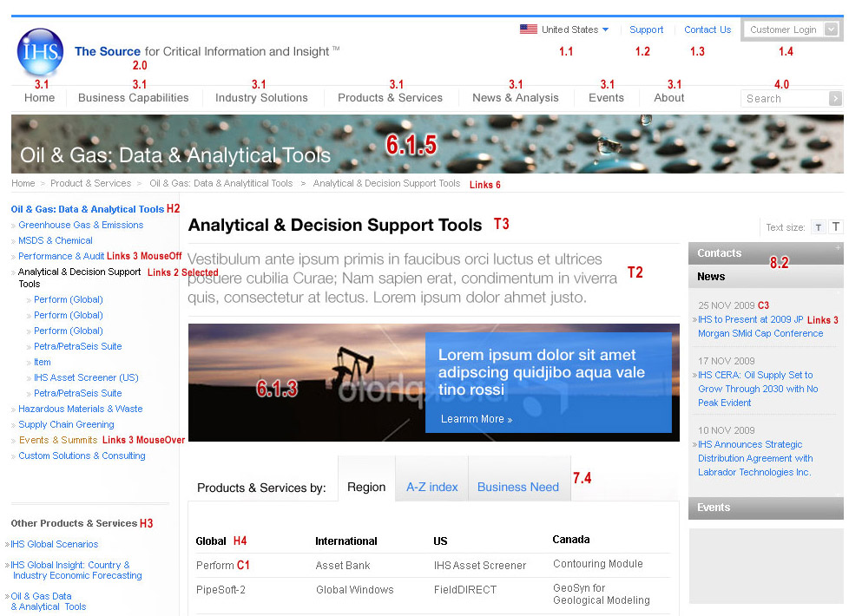Open the News & Analysis menu
Screen dimensions: 849x616
point(515,98)
